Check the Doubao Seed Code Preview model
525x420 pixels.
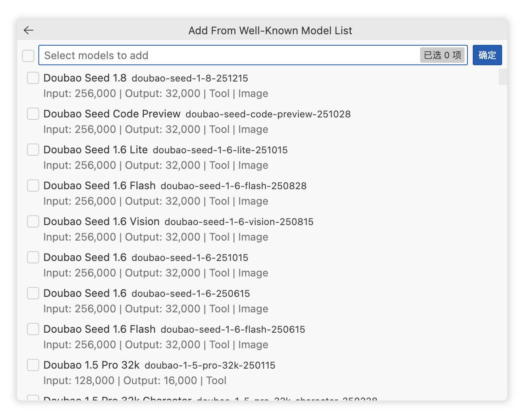[x=33, y=114]
